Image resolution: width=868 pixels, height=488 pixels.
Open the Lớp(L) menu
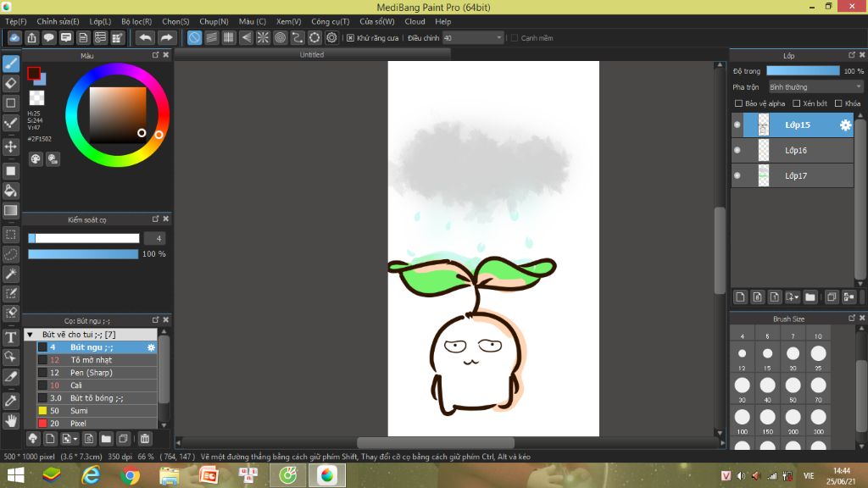[x=100, y=21]
